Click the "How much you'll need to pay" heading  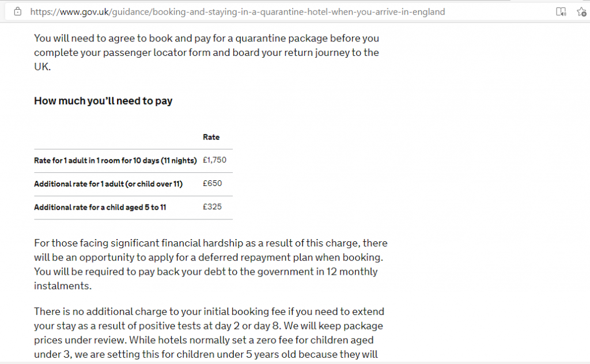click(x=103, y=101)
